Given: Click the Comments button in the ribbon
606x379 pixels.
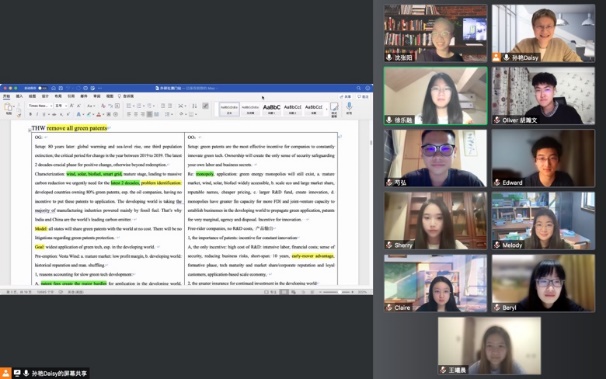Looking at the screenshot, I should [363, 97].
